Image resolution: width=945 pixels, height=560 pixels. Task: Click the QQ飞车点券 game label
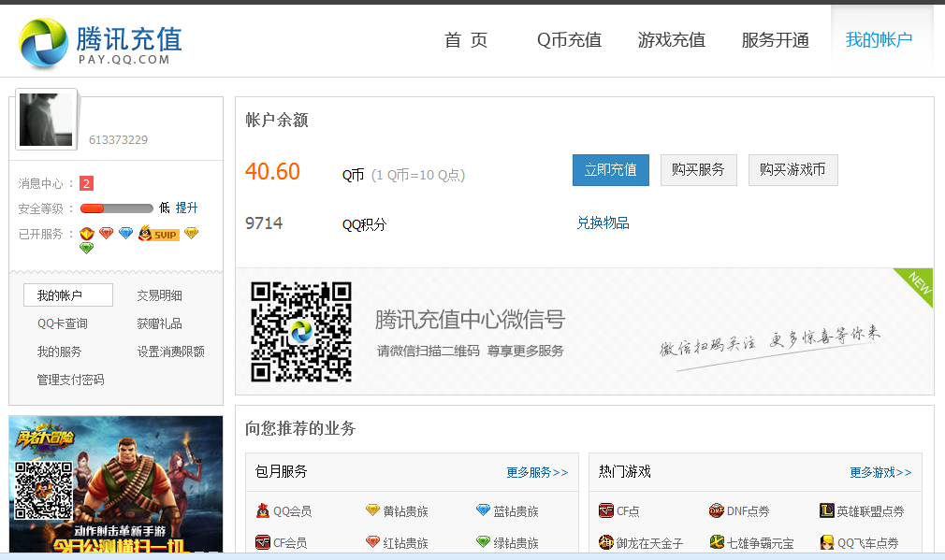[x=868, y=544]
